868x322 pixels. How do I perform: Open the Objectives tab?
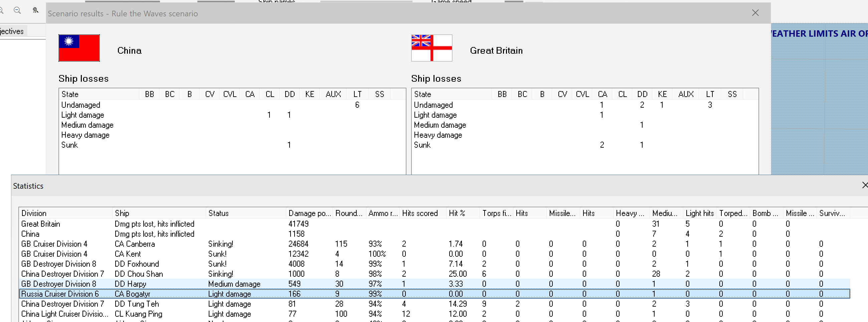[12, 31]
